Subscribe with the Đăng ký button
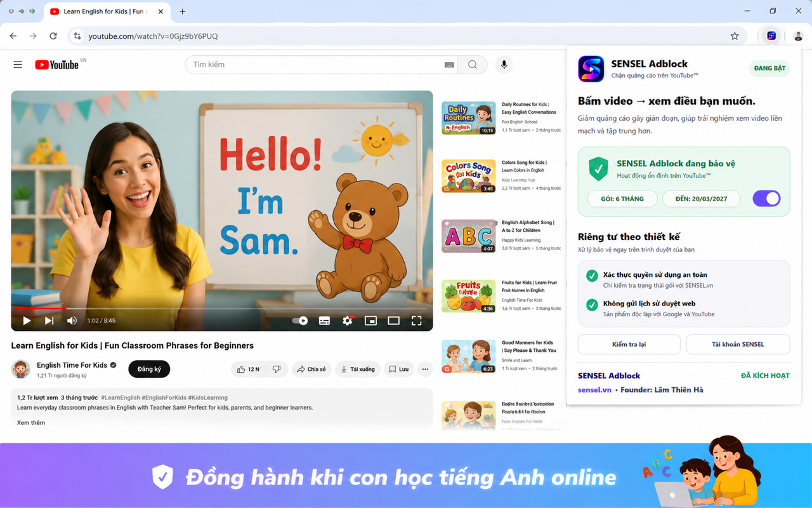Viewport: 812px width, 508px height. [x=149, y=369]
